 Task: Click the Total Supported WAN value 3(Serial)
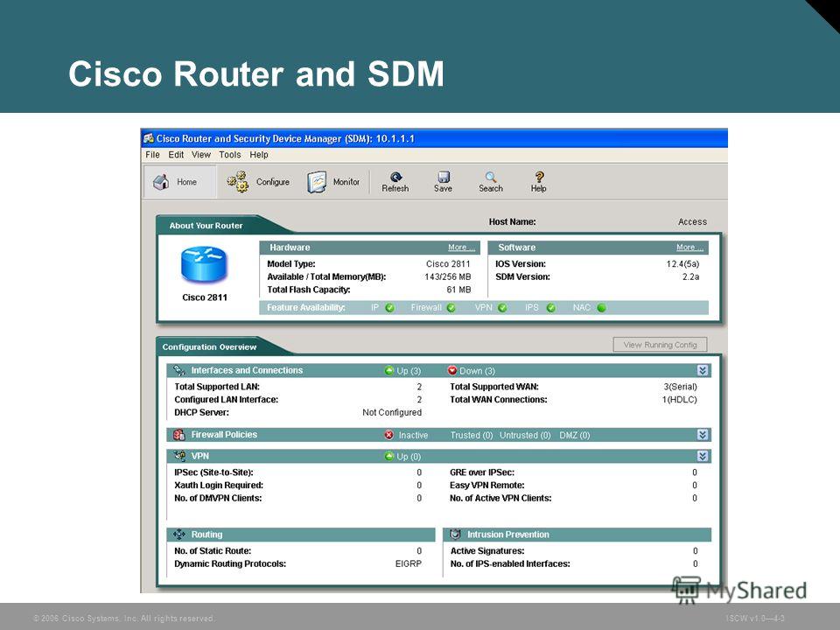pyautogui.click(x=681, y=387)
